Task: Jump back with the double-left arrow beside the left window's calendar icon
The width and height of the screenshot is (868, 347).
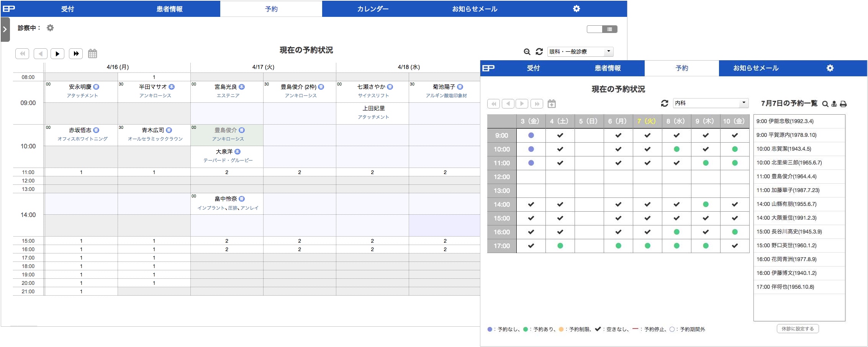Action: coord(22,54)
